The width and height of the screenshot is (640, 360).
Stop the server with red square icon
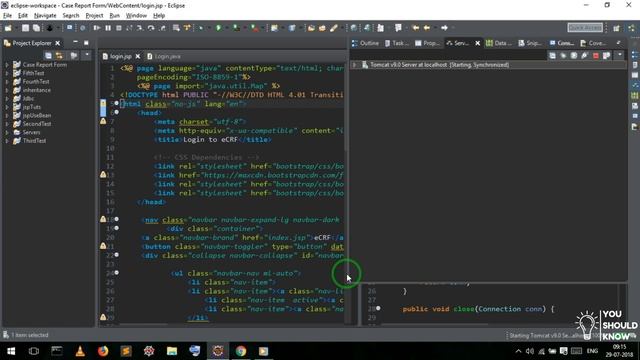point(596,55)
